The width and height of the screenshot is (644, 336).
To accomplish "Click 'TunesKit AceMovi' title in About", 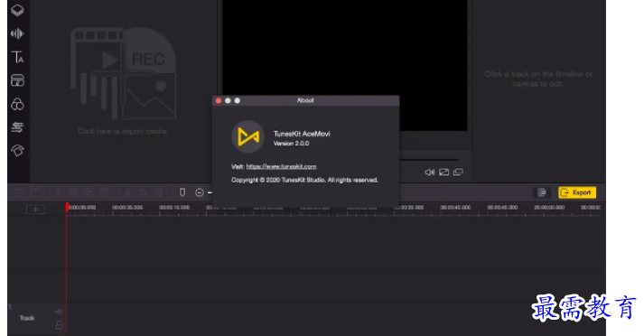I will click(x=302, y=134).
